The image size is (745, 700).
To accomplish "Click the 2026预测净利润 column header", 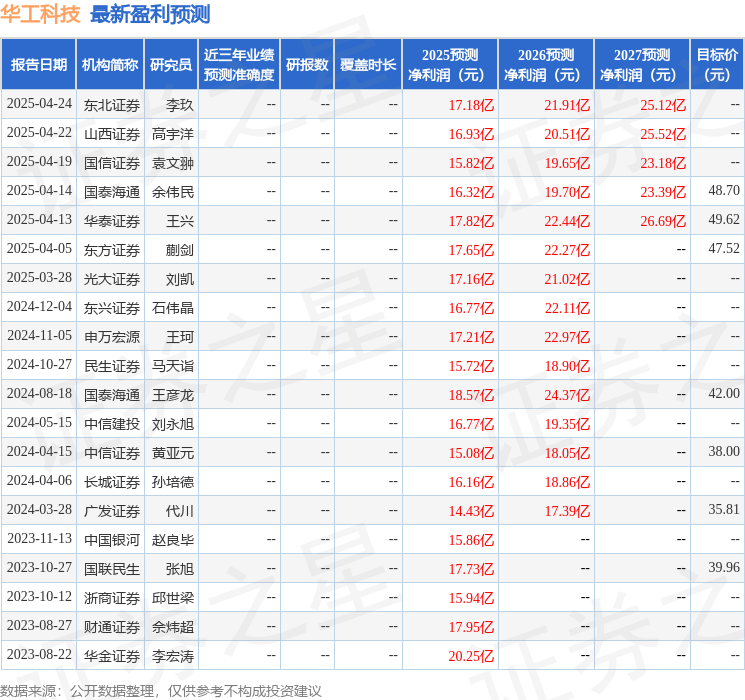I will [546, 65].
